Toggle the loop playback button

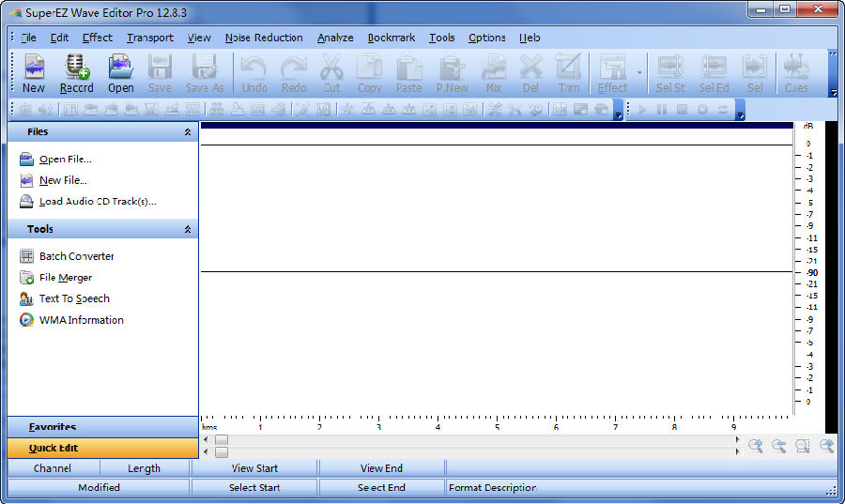[x=723, y=110]
